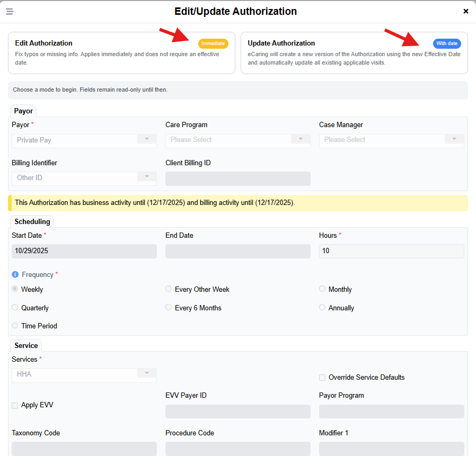Screen dimensions: 476x456
Task: Enable the Apply EVV checkbox
Action: pos(15,406)
